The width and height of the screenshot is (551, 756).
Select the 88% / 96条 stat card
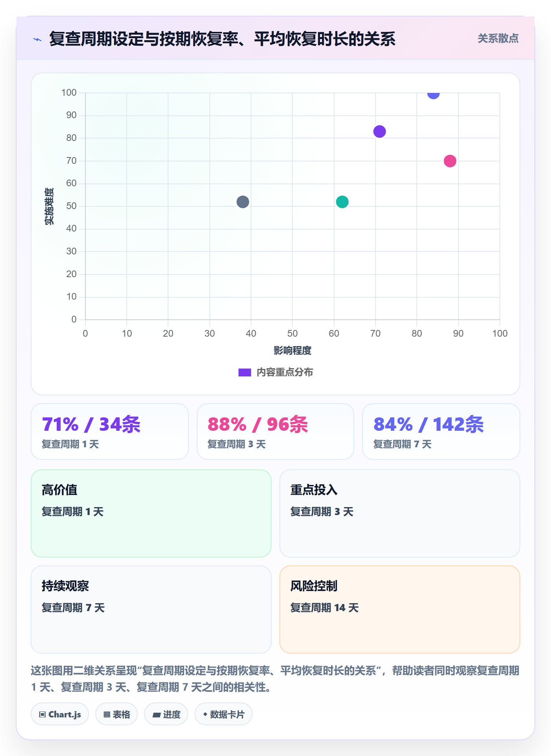pos(275,432)
